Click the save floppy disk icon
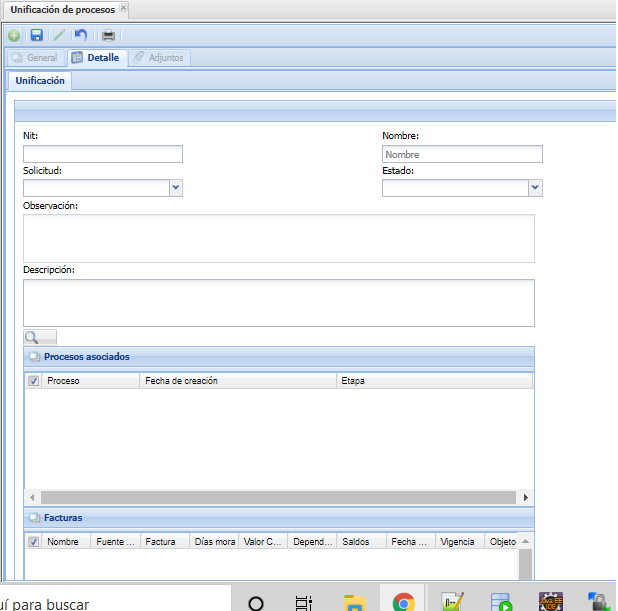 click(x=36, y=36)
